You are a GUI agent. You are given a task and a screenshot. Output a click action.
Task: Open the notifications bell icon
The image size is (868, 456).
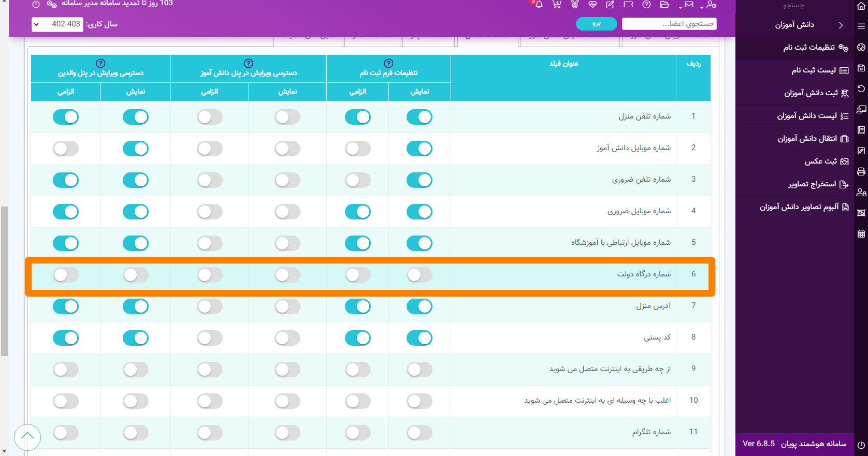point(539,5)
